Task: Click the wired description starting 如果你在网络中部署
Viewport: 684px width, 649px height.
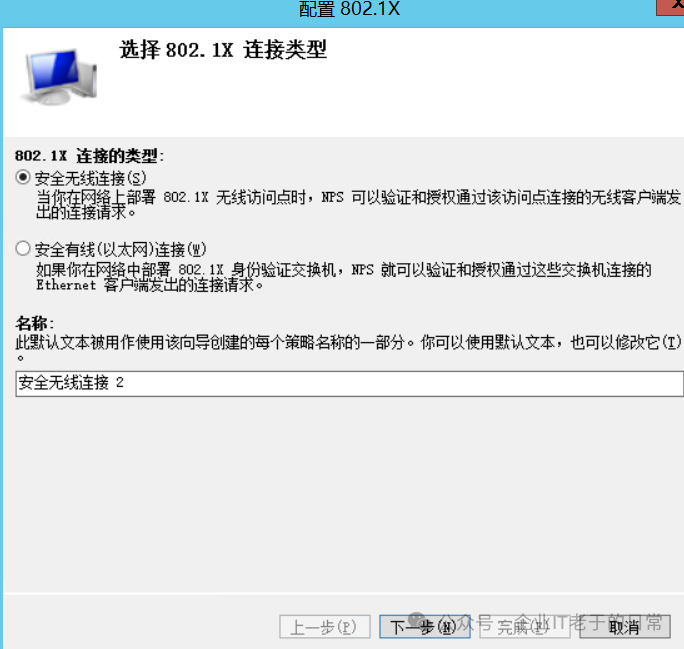Action: pyautogui.click(x=344, y=277)
